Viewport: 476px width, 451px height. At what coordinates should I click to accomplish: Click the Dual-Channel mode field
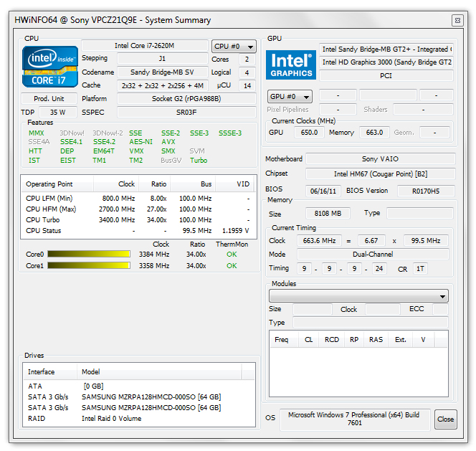(x=373, y=255)
